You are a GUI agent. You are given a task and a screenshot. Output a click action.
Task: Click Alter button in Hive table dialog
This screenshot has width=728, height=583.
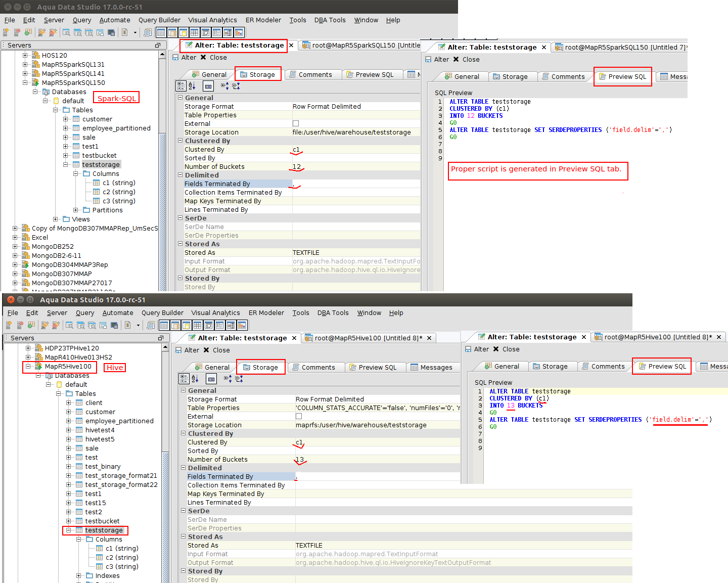(187, 350)
